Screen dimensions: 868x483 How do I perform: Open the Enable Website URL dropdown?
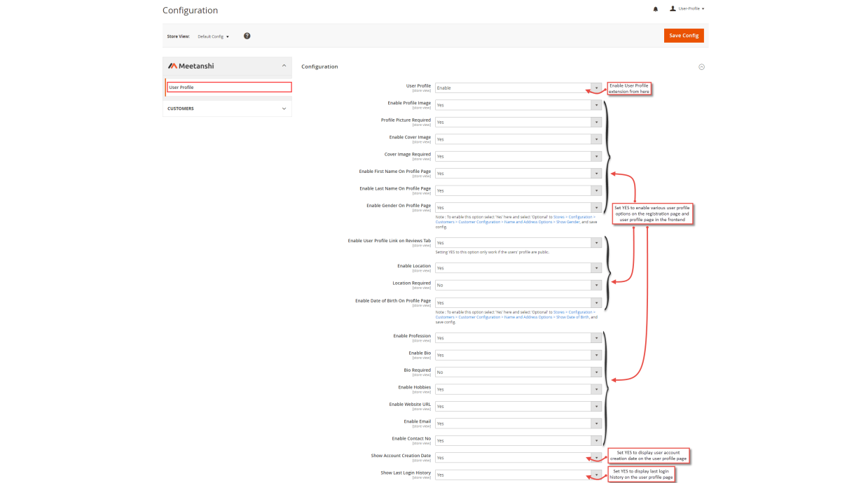pyautogui.click(x=518, y=406)
